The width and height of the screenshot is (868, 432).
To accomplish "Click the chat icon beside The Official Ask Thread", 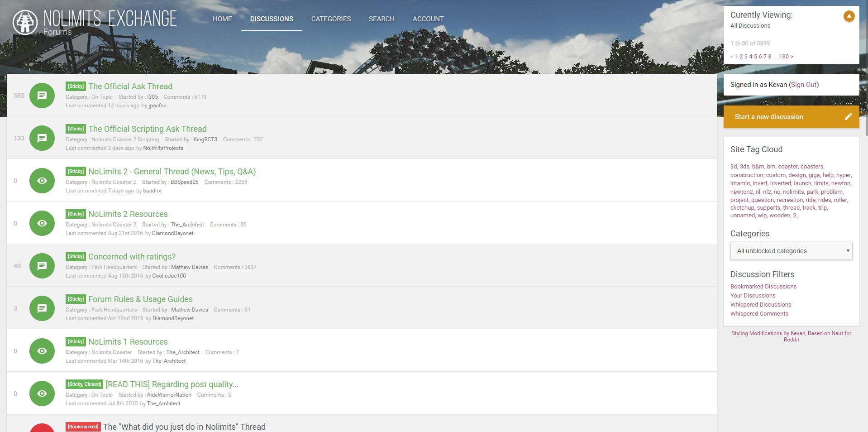I will 42,96.
